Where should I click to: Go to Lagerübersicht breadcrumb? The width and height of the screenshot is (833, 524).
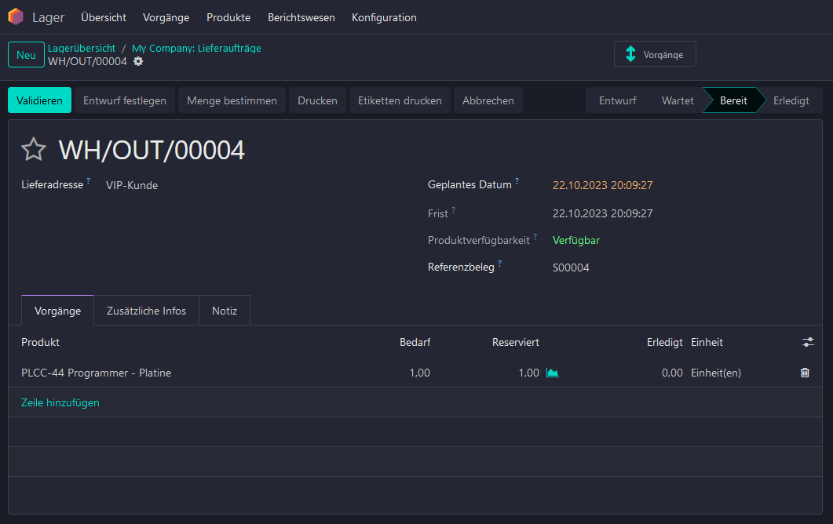82,48
